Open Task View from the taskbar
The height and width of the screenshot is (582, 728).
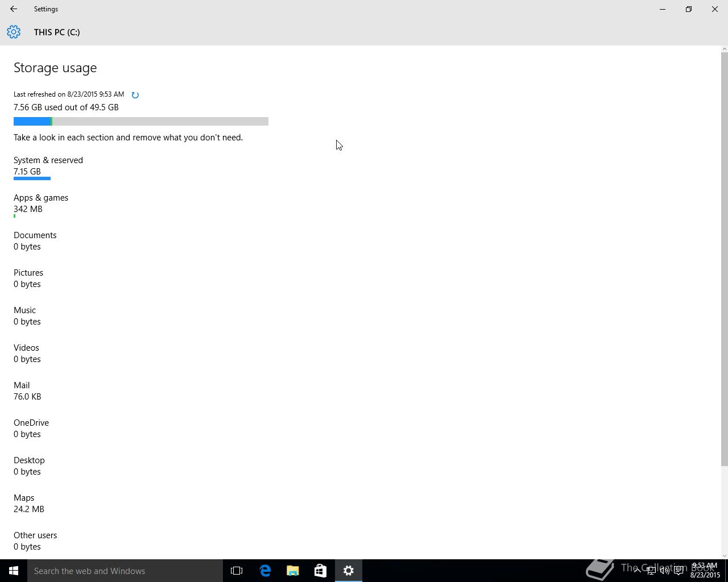point(237,571)
